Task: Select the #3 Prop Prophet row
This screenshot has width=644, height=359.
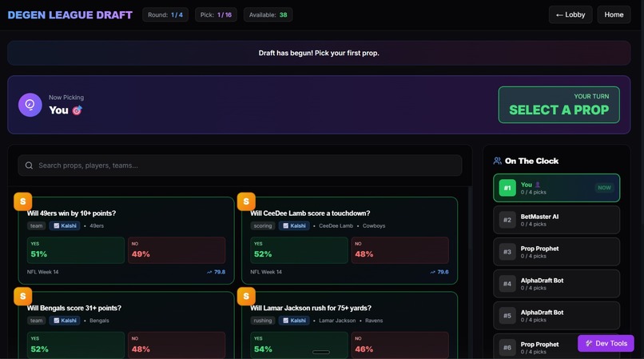Action: pyautogui.click(x=557, y=252)
